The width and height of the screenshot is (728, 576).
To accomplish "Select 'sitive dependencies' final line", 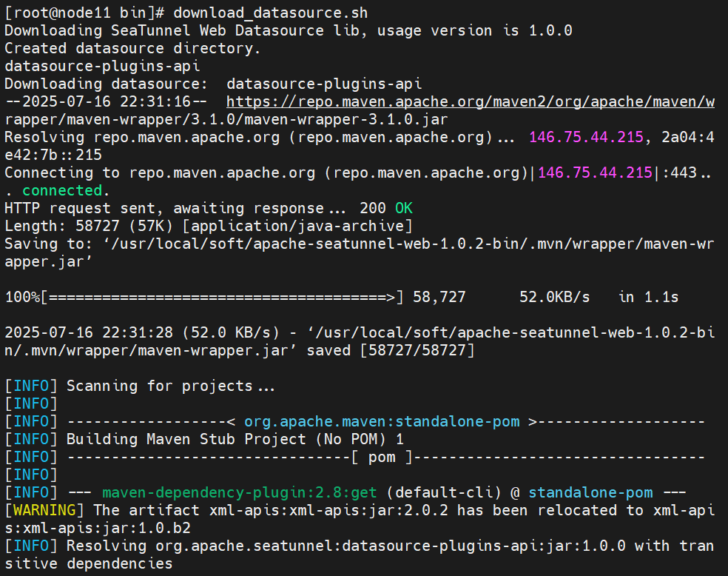I will (89, 563).
